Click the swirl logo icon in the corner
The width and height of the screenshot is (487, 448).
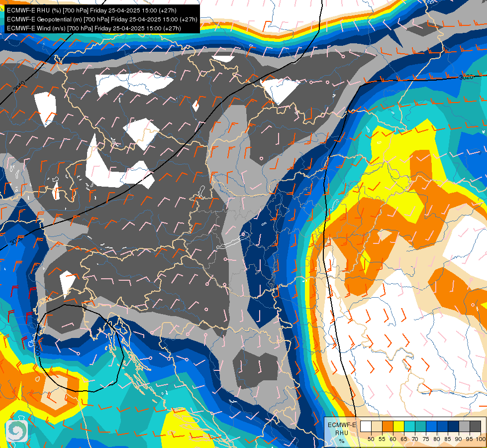(17, 431)
